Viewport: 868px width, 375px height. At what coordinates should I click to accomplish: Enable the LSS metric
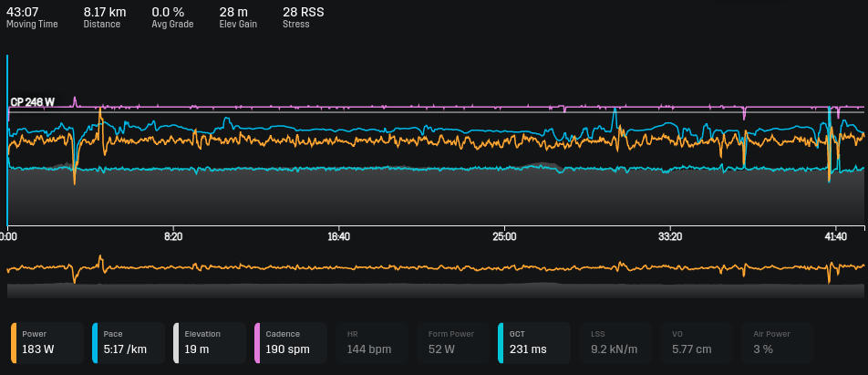coord(615,342)
